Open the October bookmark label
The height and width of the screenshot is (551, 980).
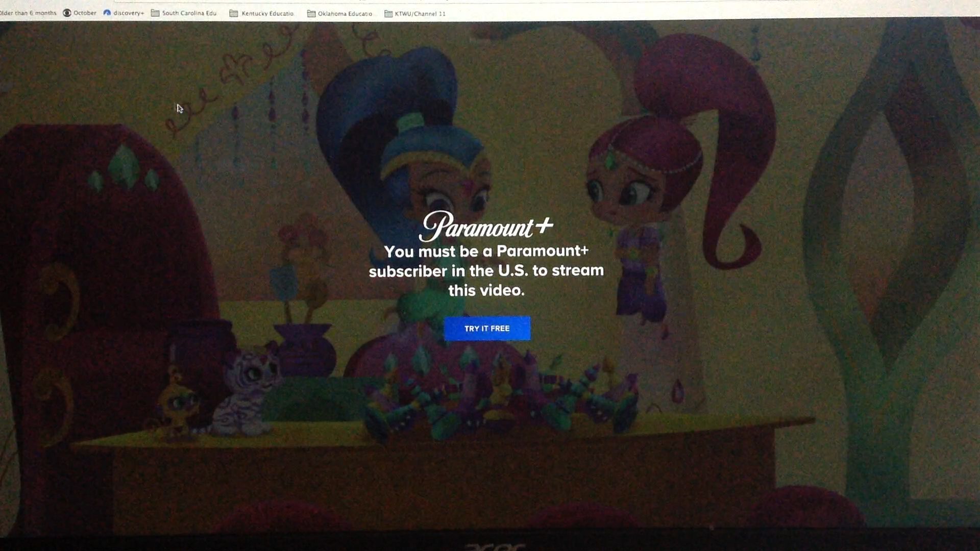click(85, 13)
